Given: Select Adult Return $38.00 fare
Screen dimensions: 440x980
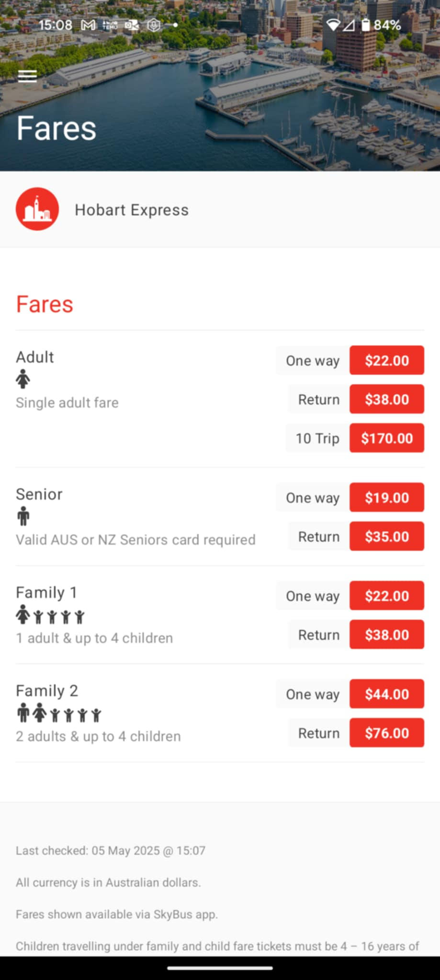Looking at the screenshot, I should [x=356, y=399].
